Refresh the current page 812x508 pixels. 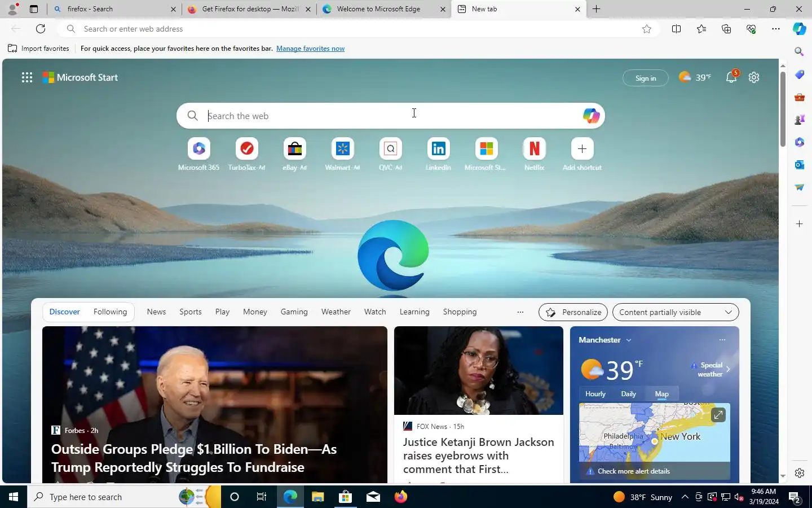(x=41, y=29)
